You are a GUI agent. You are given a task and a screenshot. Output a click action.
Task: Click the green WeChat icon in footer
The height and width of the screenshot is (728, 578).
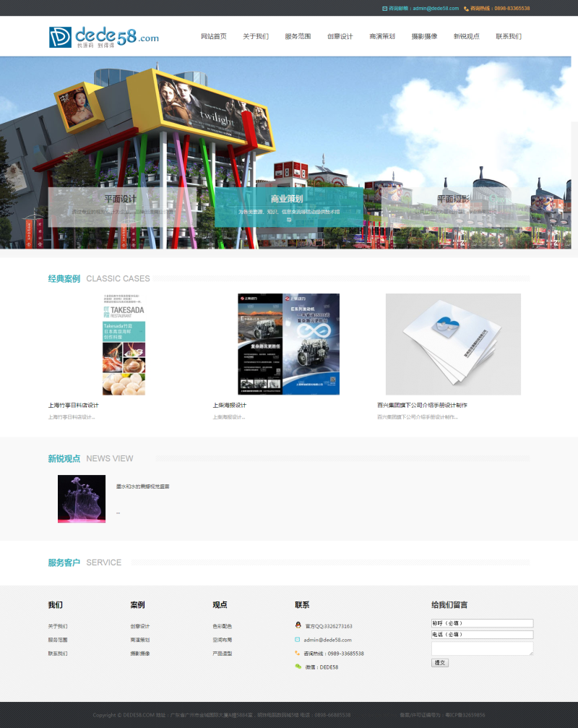298,667
